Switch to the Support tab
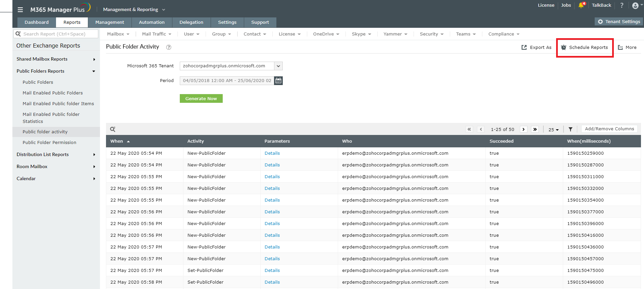This screenshot has height=289, width=644. pyautogui.click(x=260, y=22)
